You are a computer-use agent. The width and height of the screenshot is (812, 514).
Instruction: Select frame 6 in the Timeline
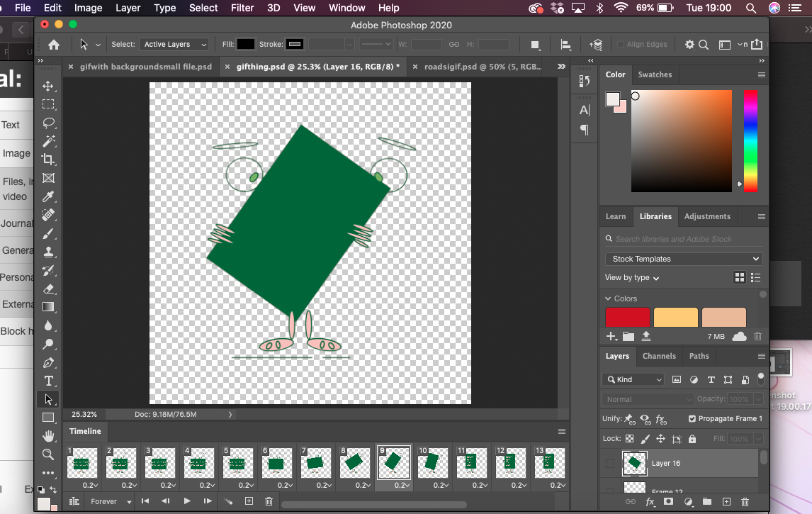(x=276, y=464)
